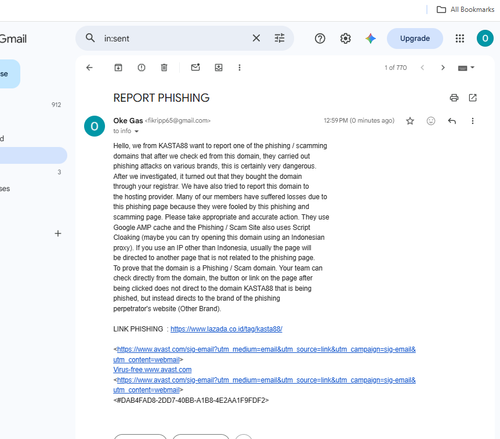The width and height of the screenshot is (500, 439).
Task: Open the second avast sig-email link
Action: click(x=264, y=385)
